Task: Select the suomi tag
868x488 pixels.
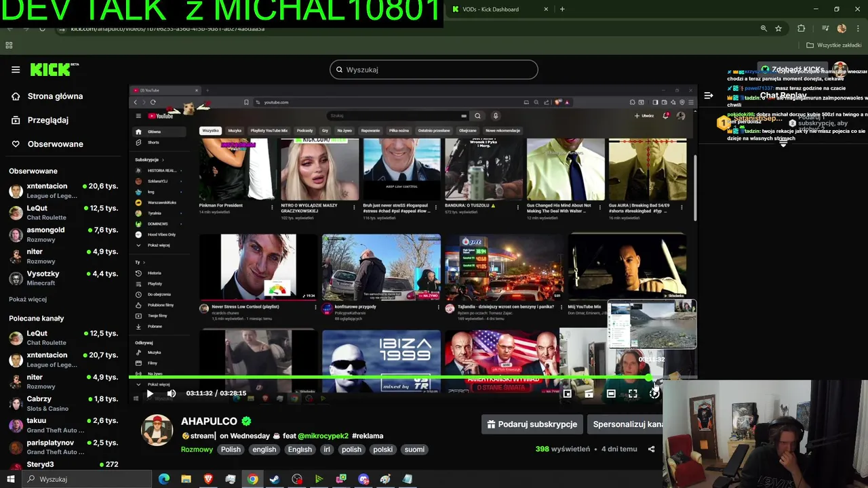Action: (414, 449)
